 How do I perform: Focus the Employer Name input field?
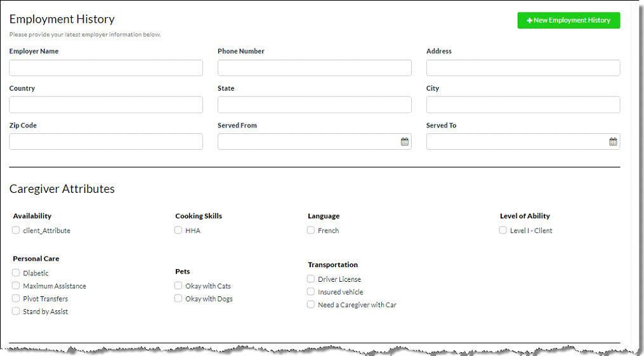click(x=106, y=68)
